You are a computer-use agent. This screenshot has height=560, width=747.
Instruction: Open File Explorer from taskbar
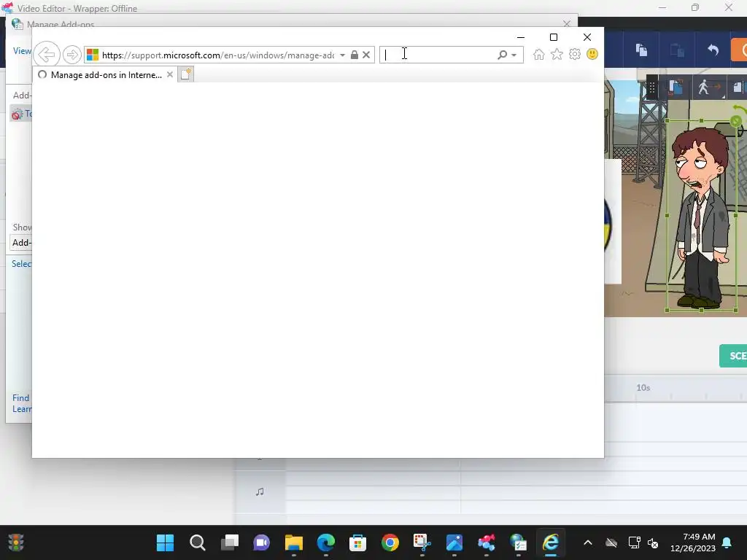(x=293, y=542)
